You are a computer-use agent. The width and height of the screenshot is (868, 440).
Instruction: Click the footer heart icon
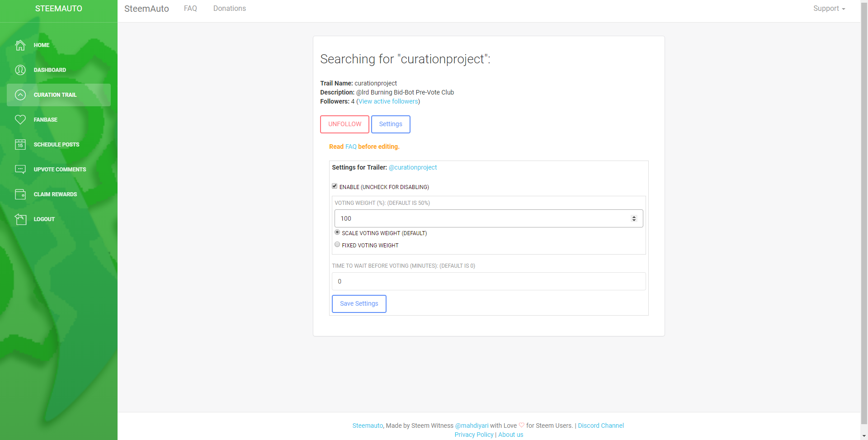click(522, 425)
